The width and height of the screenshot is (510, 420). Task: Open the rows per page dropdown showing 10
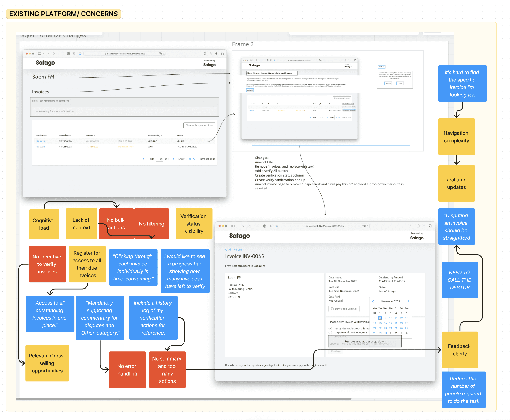coord(192,159)
